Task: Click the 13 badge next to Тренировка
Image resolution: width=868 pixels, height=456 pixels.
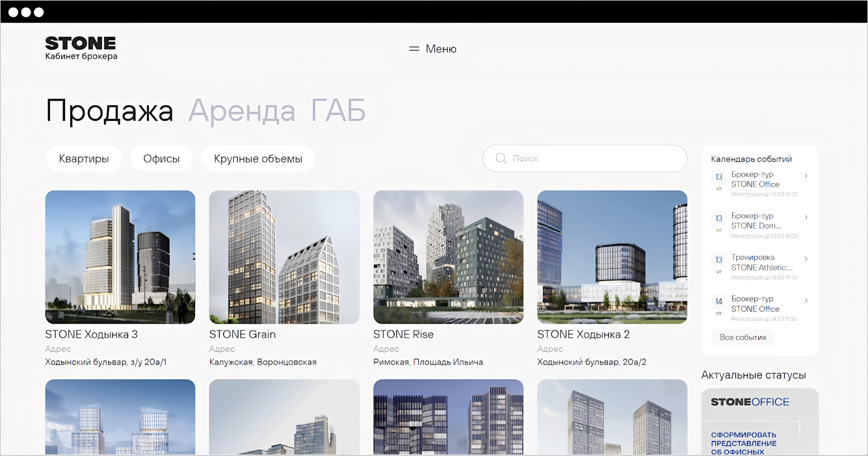Action: tap(718, 264)
